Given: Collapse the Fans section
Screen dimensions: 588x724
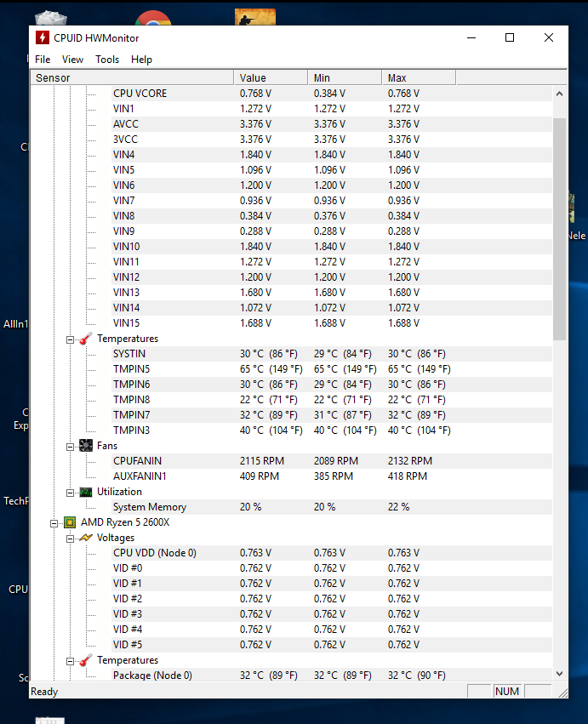Looking at the screenshot, I should coord(70,447).
